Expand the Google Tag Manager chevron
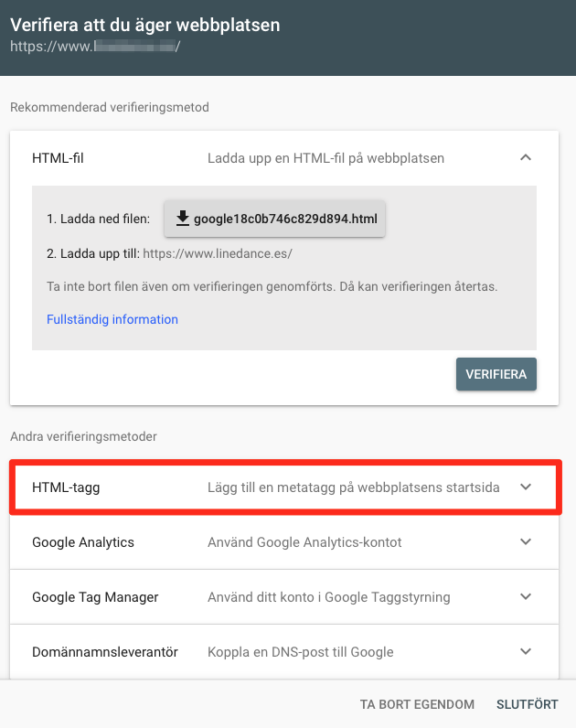 coord(526,596)
